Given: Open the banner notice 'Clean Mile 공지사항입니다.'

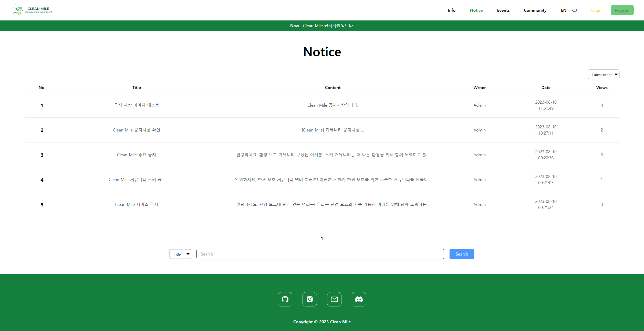Looking at the screenshot, I should (328, 26).
